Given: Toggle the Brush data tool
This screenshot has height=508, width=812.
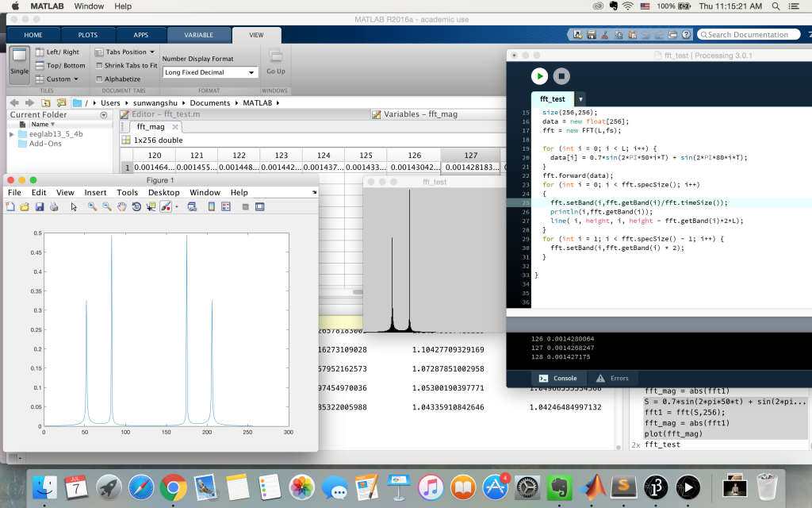Looking at the screenshot, I should pos(166,207).
